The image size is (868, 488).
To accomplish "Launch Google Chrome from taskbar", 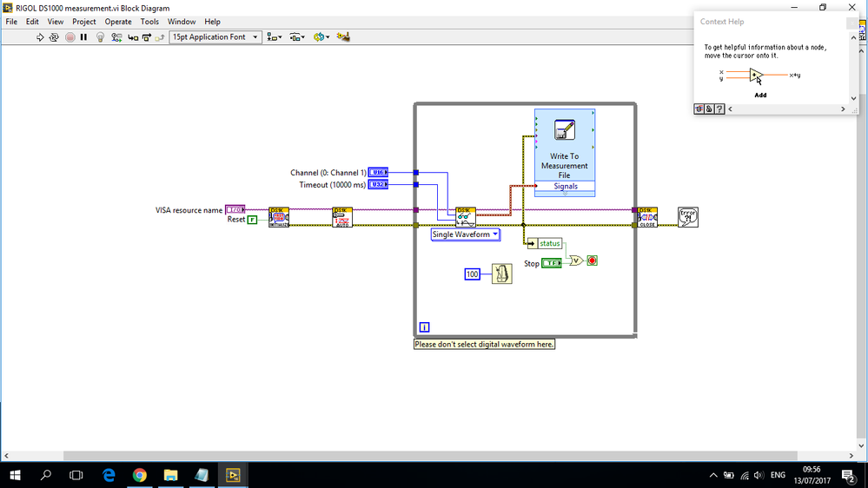I will (x=140, y=475).
